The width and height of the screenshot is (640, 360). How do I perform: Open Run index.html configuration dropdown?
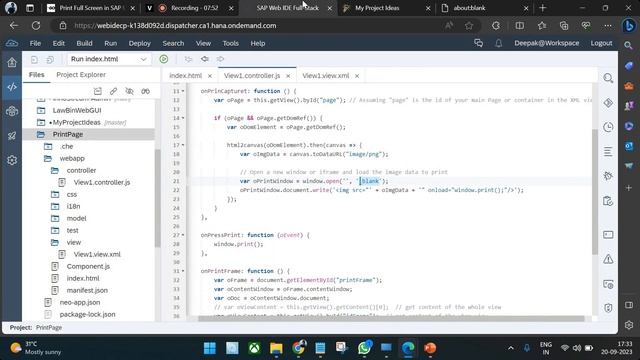coord(109,59)
